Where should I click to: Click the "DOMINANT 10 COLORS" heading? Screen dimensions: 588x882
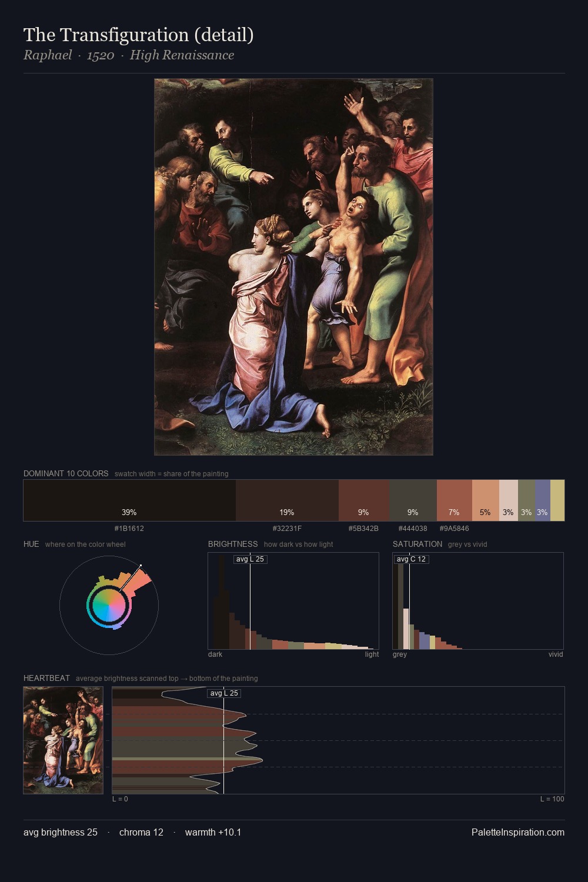click(66, 473)
